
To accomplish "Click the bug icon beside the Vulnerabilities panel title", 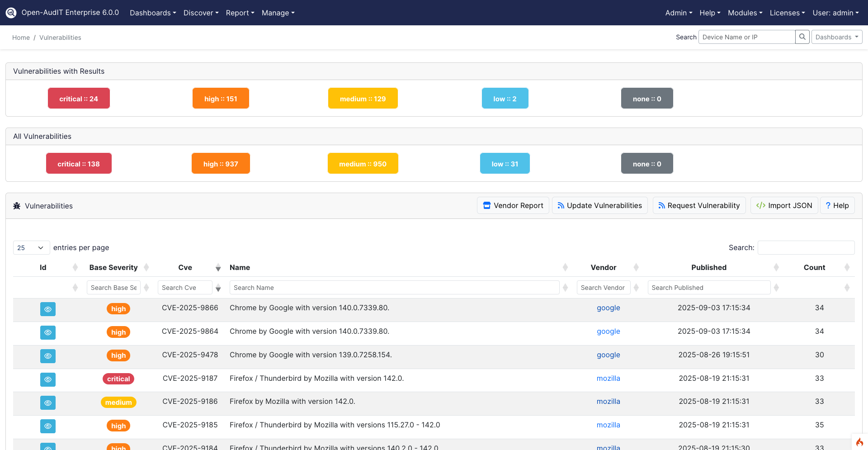I will point(16,206).
